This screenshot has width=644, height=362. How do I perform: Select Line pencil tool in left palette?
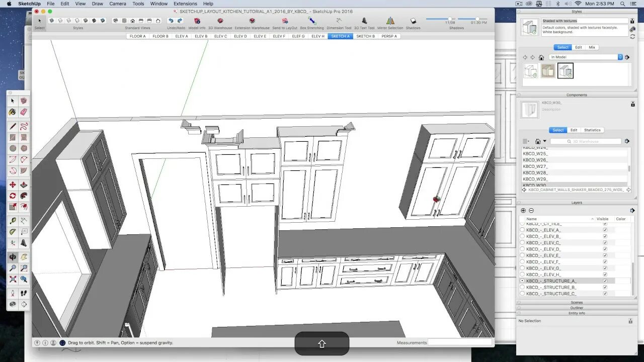pos(13,126)
